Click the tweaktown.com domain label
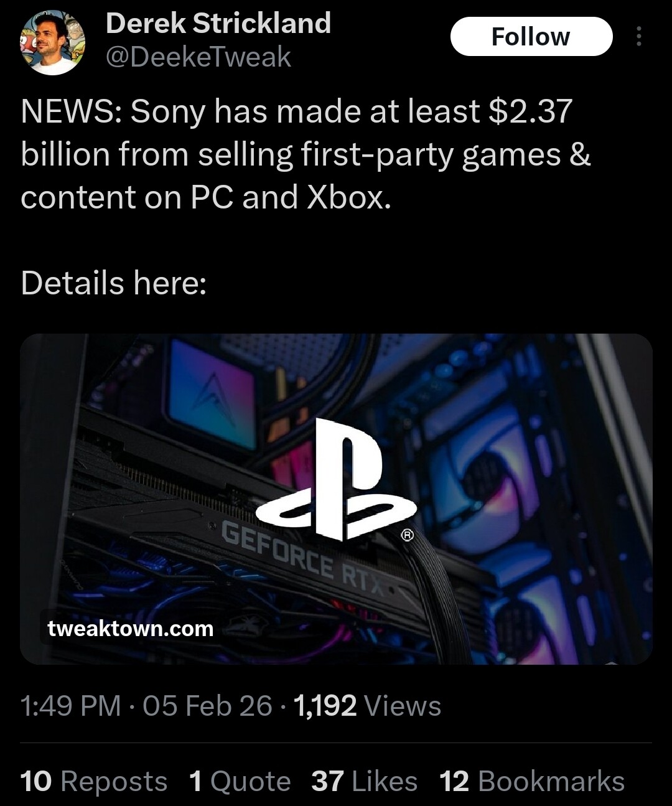This screenshot has height=806, width=672. [131, 629]
